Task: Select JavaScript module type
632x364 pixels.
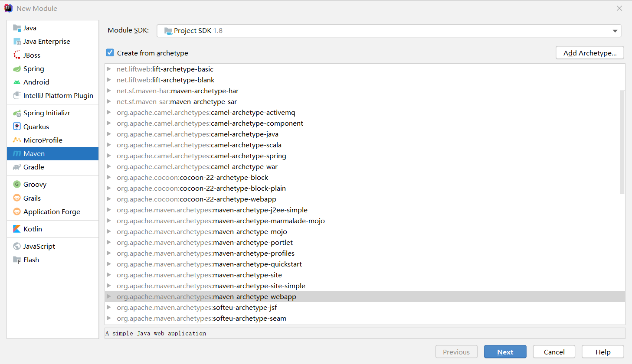Action: (53, 246)
